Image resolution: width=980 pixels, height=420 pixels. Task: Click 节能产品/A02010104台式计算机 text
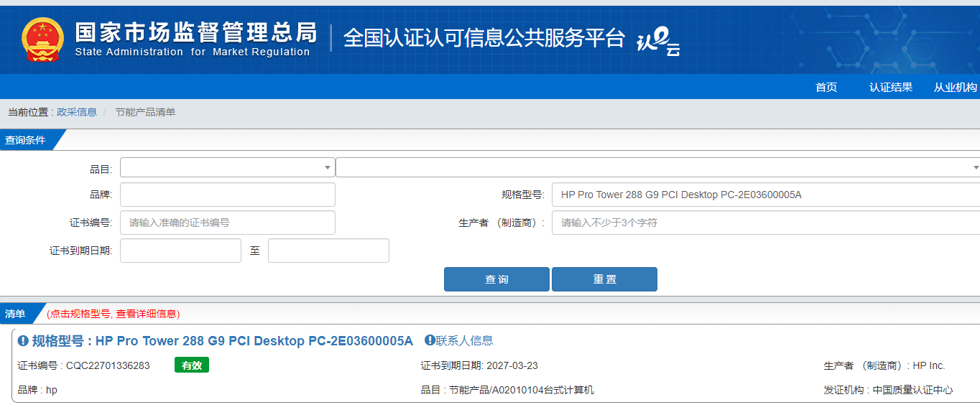(522, 390)
